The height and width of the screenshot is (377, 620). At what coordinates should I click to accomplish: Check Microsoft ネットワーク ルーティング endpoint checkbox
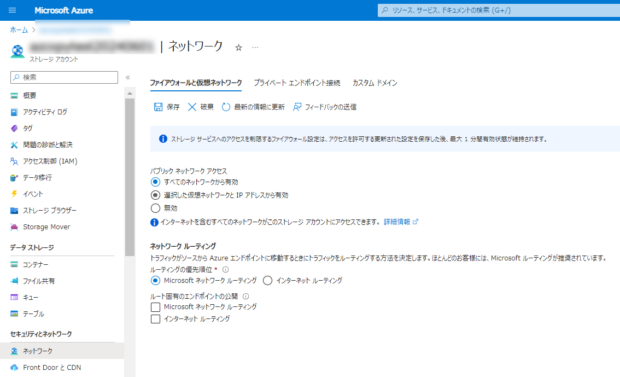click(155, 307)
